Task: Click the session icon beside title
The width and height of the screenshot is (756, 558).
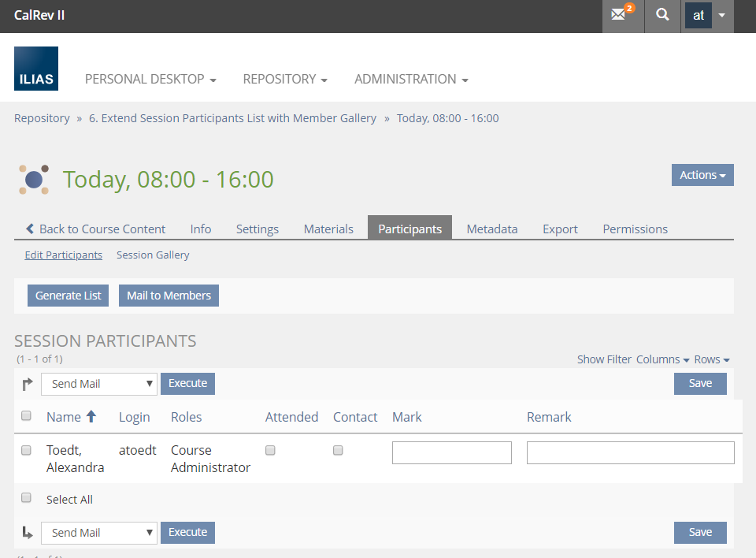Action: (x=34, y=180)
